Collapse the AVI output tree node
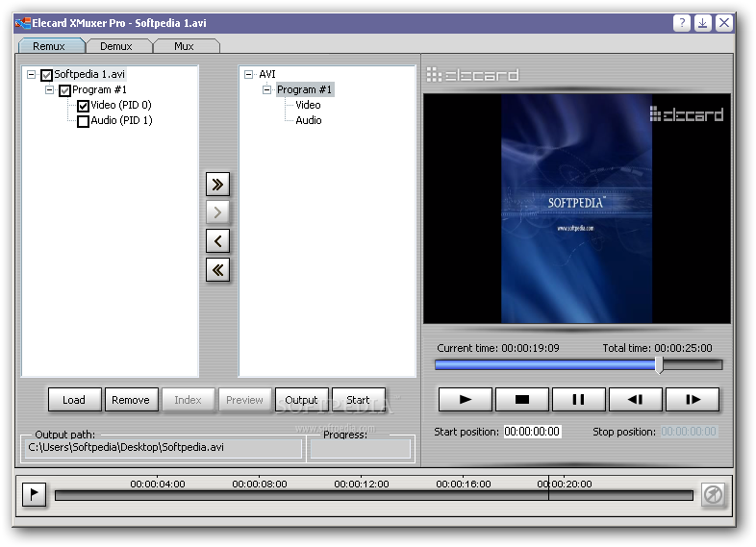 [x=249, y=74]
